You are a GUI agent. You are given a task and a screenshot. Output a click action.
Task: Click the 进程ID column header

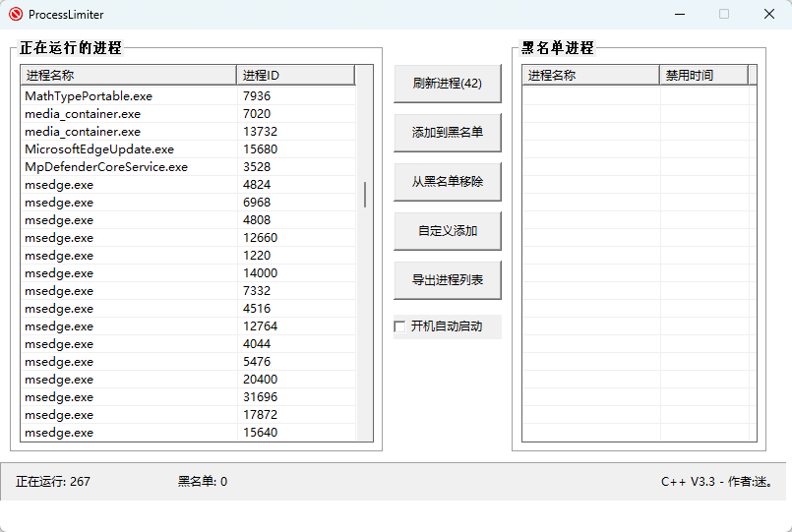point(295,75)
